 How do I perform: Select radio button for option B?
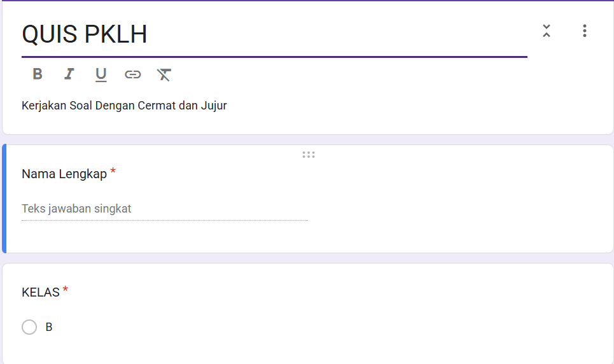(x=29, y=327)
